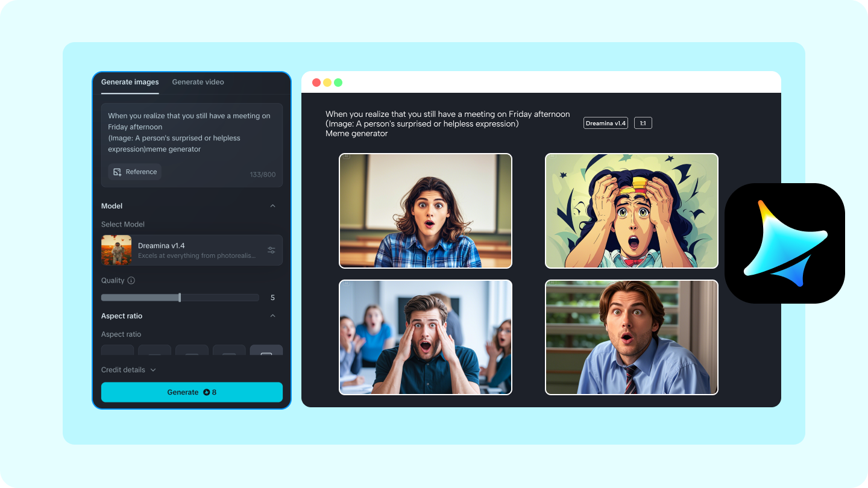Select the first aspect ratio option
This screenshot has width=868, height=488.
[117, 351]
